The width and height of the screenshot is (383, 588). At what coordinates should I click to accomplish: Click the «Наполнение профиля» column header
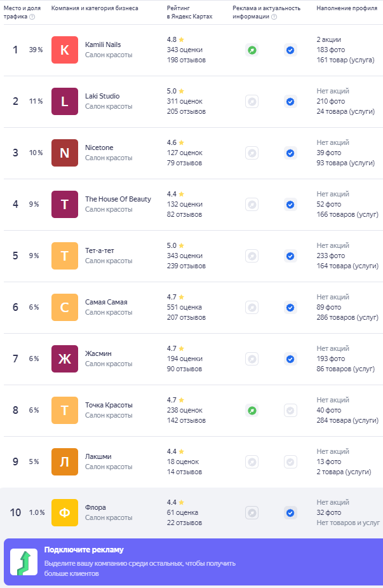[347, 8]
